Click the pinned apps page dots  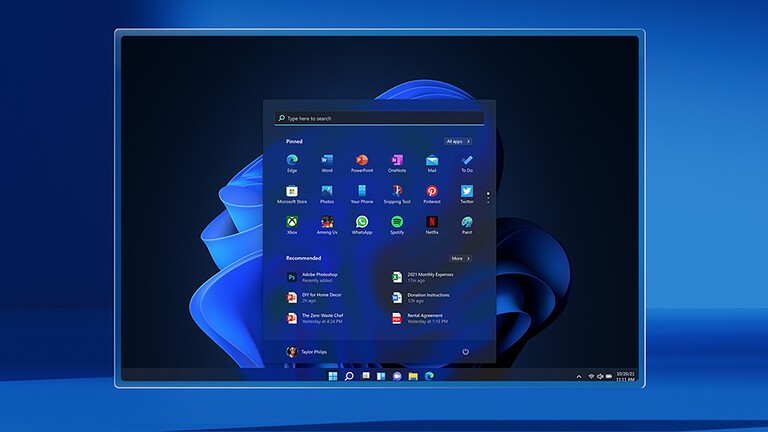(488, 197)
